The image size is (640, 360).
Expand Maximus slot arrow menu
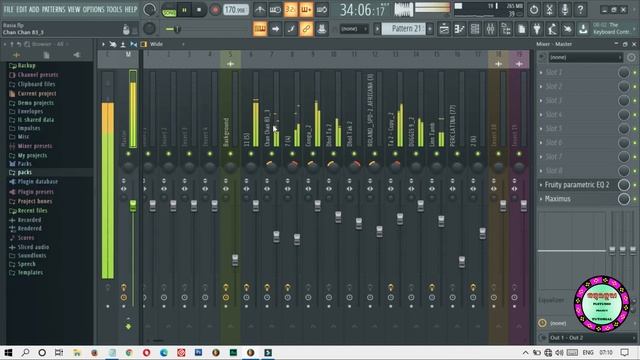(x=541, y=199)
